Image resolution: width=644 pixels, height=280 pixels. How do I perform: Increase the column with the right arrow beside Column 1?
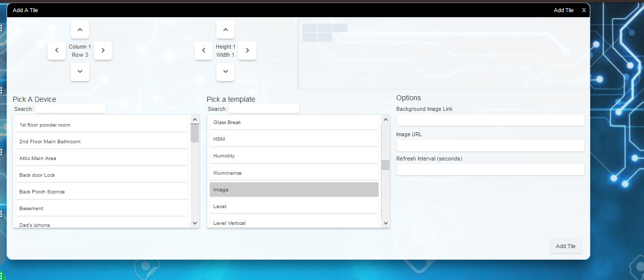point(103,51)
